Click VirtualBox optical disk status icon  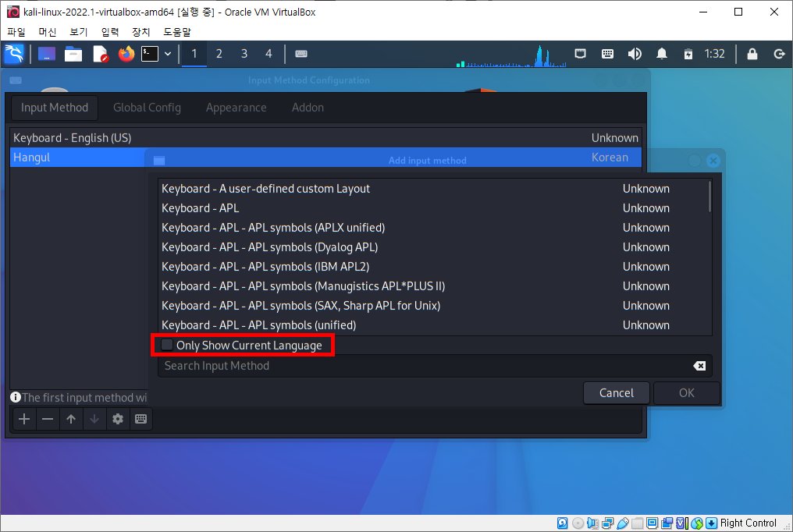tap(578, 523)
